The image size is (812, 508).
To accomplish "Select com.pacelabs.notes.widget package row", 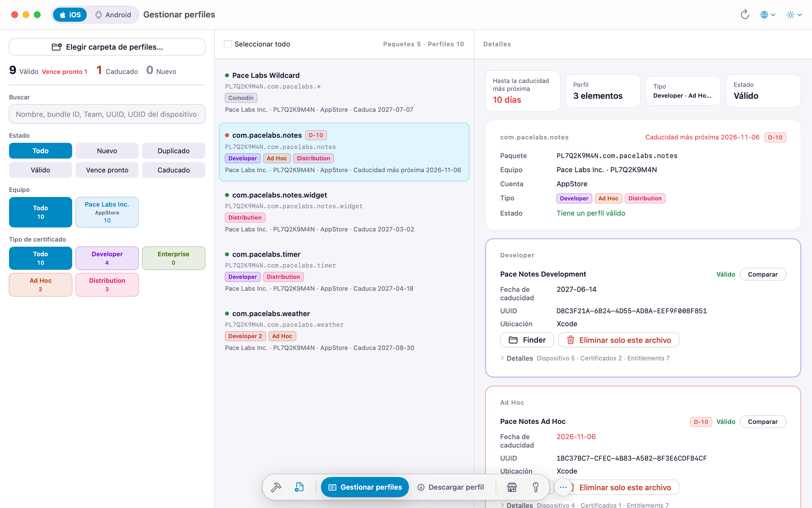I will tap(344, 212).
